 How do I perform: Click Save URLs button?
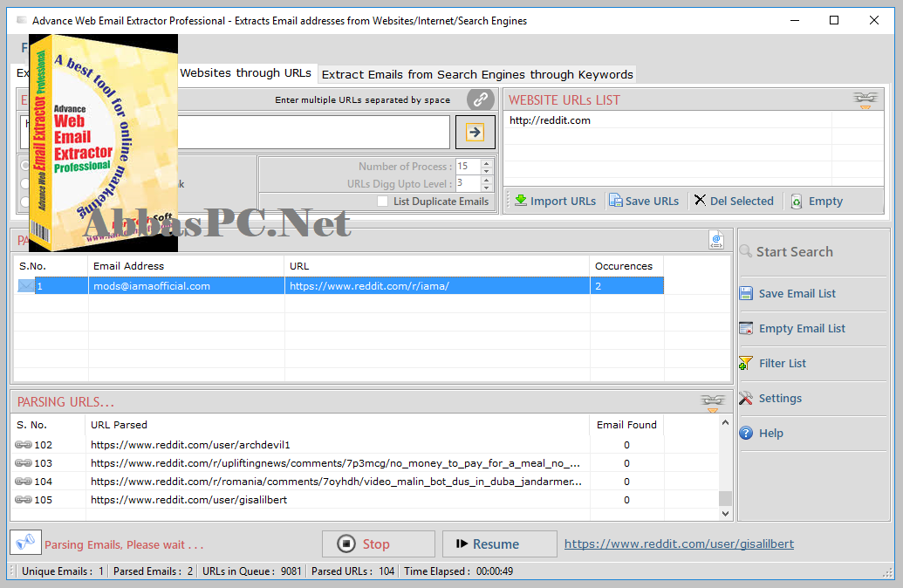(644, 201)
